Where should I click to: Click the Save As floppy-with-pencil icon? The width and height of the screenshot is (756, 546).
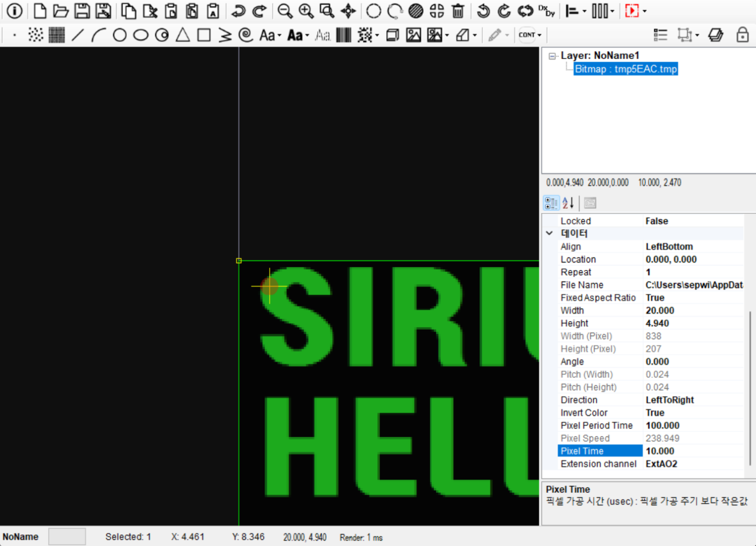(x=103, y=11)
